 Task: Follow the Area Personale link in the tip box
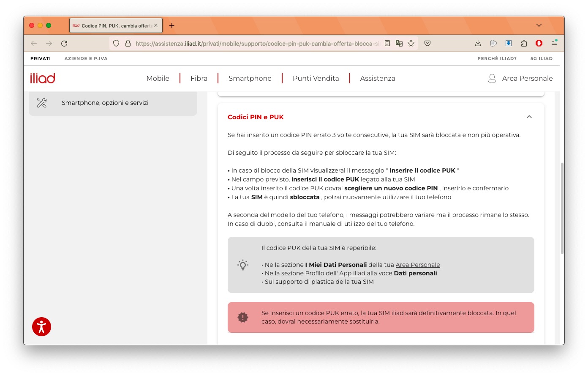417,264
